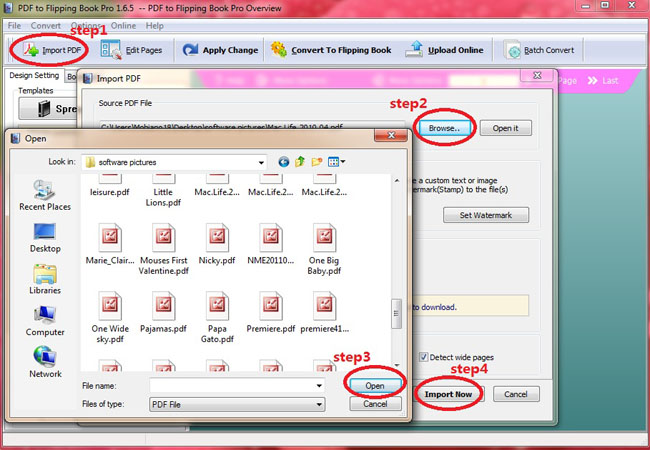Click the Open it button
The height and width of the screenshot is (450, 650).
click(x=505, y=128)
